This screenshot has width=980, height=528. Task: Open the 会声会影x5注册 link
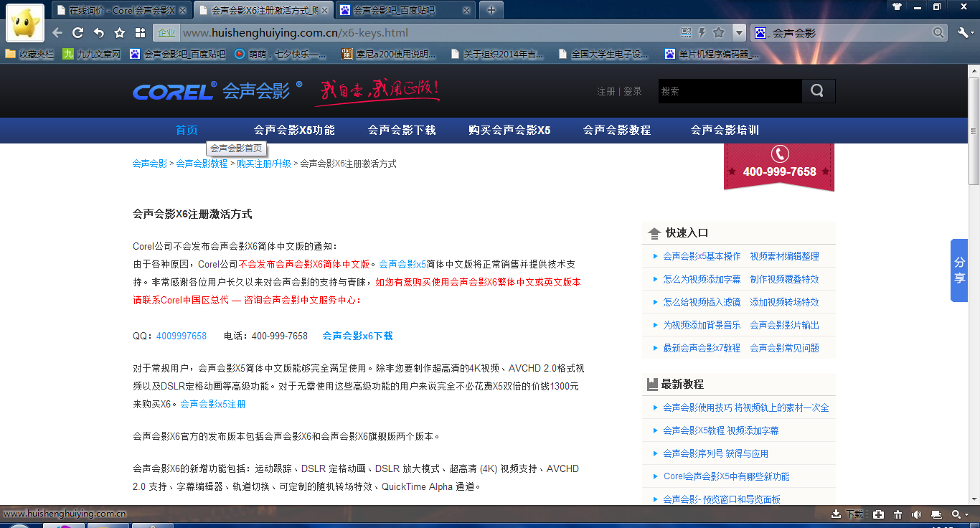[x=213, y=404]
